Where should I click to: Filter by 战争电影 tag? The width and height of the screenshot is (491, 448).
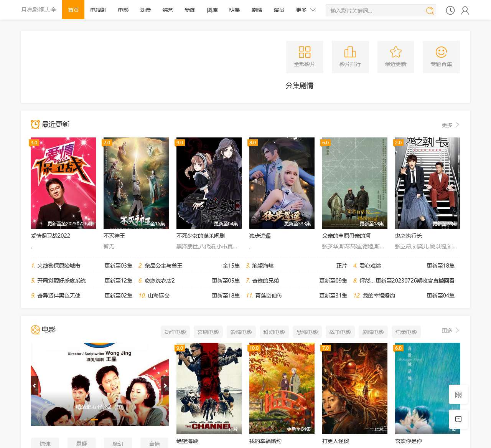(x=340, y=332)
